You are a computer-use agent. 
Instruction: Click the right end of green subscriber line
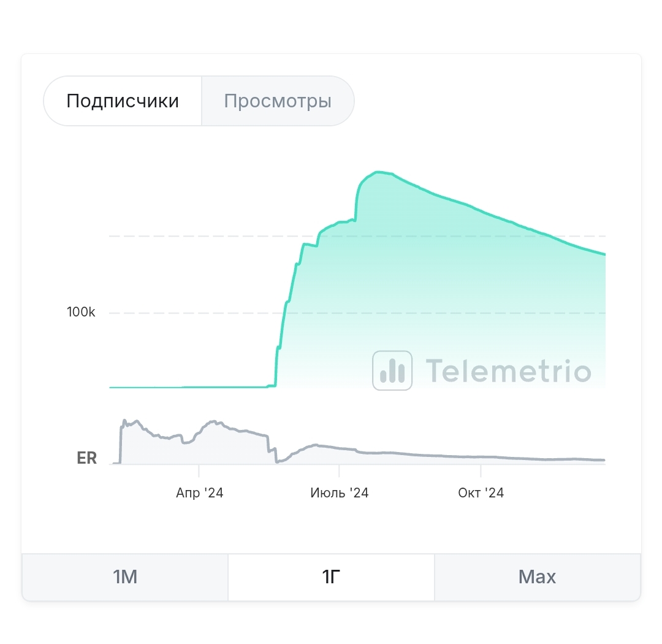[604, 254]
